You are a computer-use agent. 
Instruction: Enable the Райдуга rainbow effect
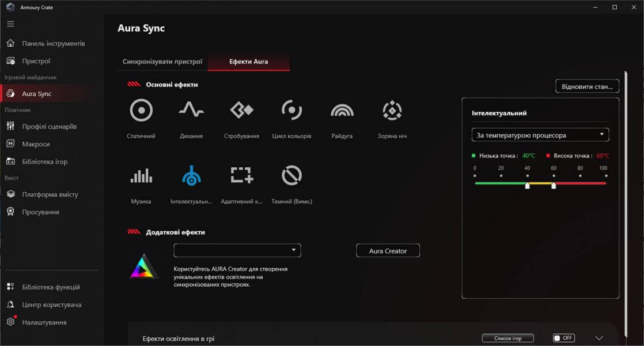342,110
